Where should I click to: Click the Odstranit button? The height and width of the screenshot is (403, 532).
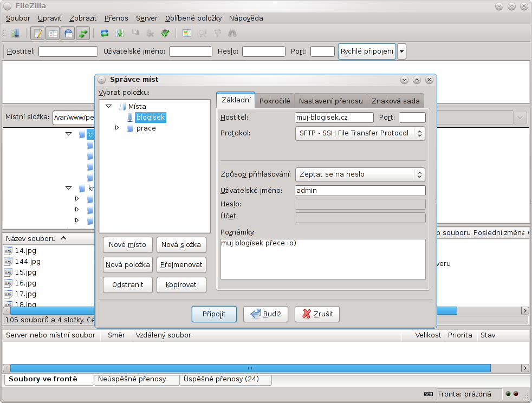coord(127,285)
